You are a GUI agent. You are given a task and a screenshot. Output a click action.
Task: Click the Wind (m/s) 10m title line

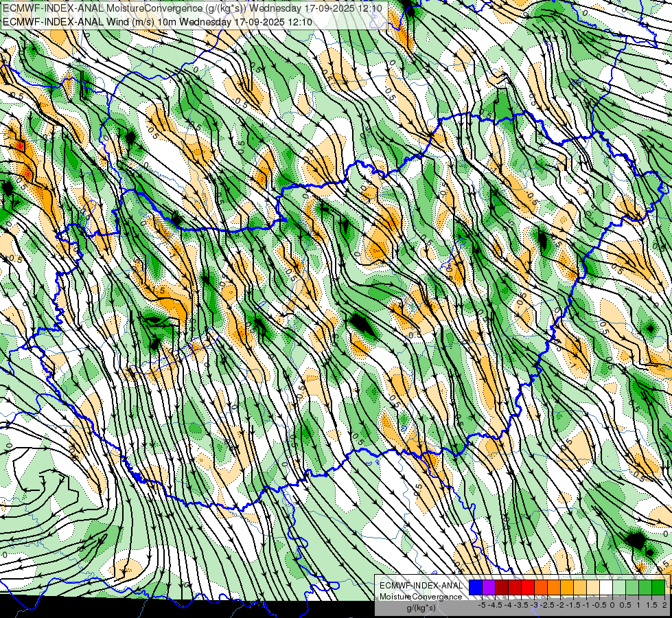tap(157, 22)
